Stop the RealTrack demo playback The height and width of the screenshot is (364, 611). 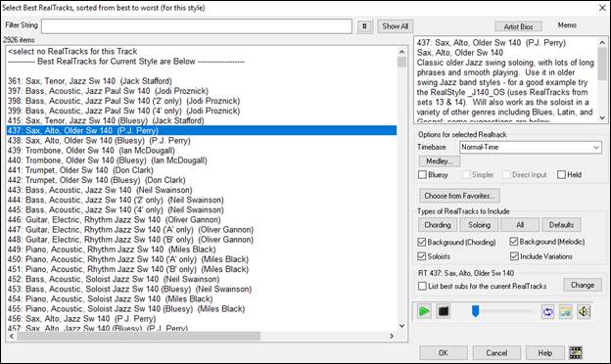coord(444,311)
